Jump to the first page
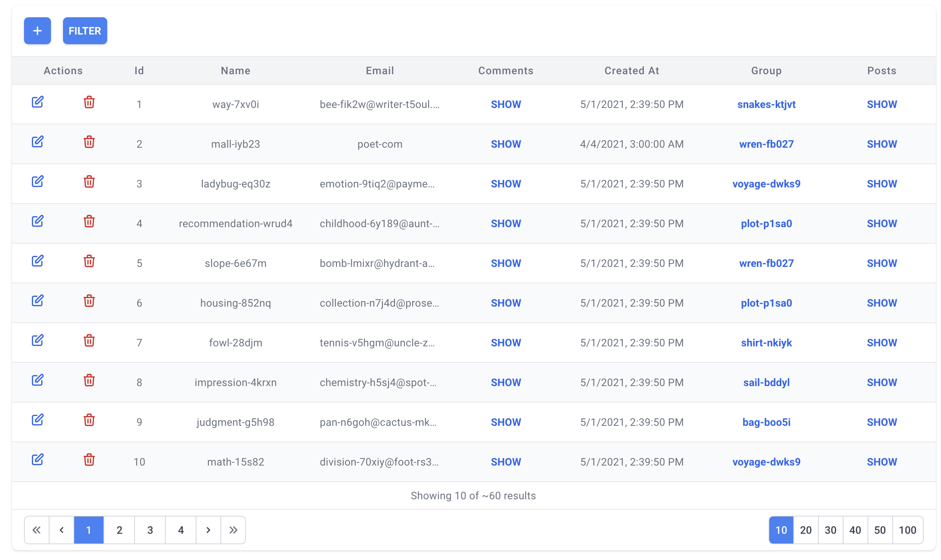 coord(37,530)
